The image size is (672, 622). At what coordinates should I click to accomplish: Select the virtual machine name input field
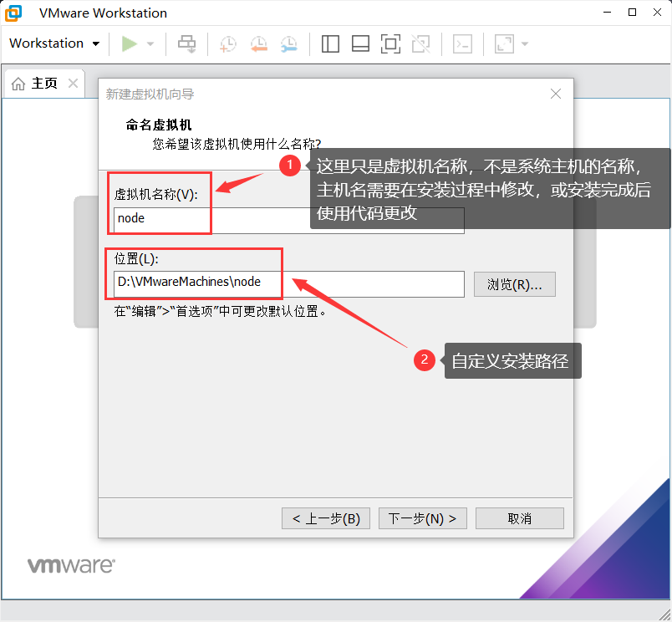click(x=160, y=218)
